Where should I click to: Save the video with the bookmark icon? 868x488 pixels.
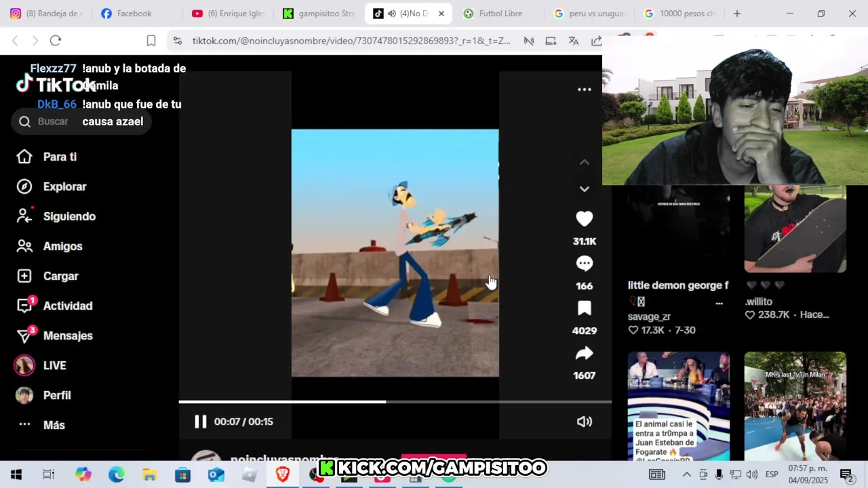pos(584,308)
